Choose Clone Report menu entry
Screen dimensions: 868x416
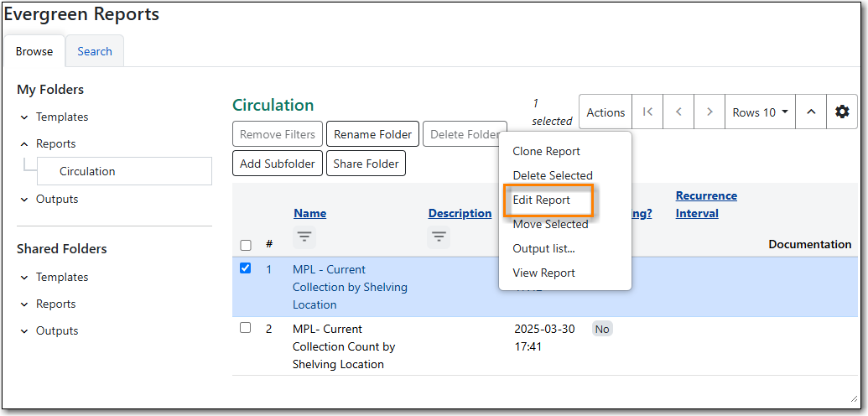pos(546,151)
